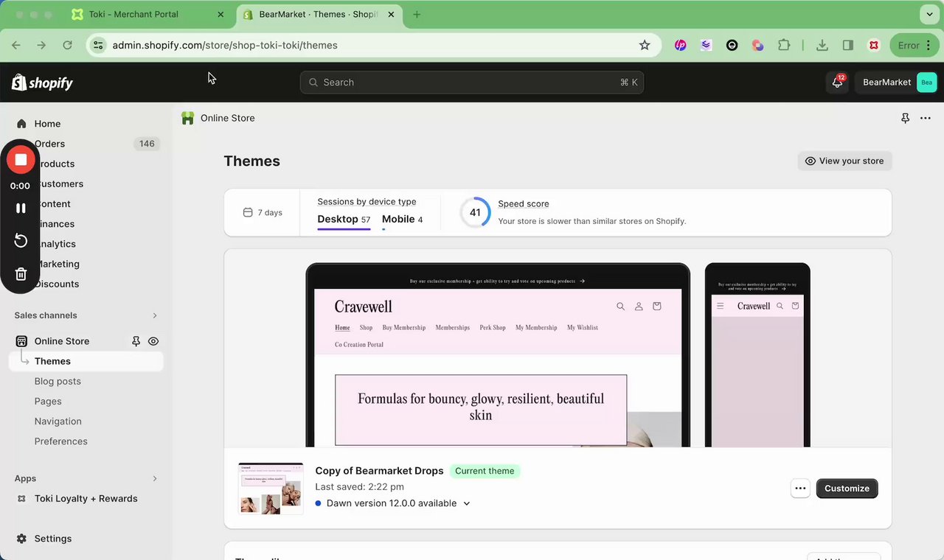Open the page more-actions menu in the header

tap(926, 118)
